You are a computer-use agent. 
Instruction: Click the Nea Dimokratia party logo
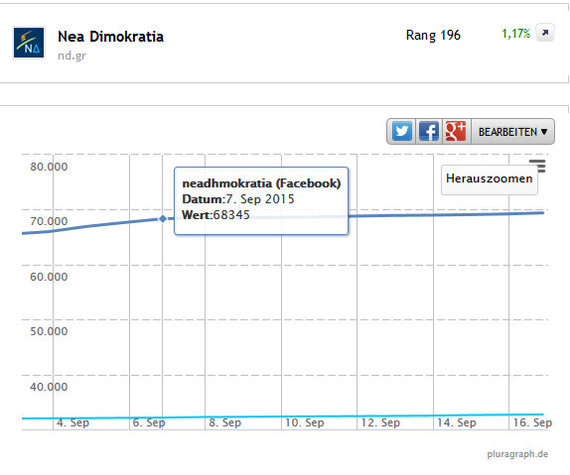(x=29, y=43)
